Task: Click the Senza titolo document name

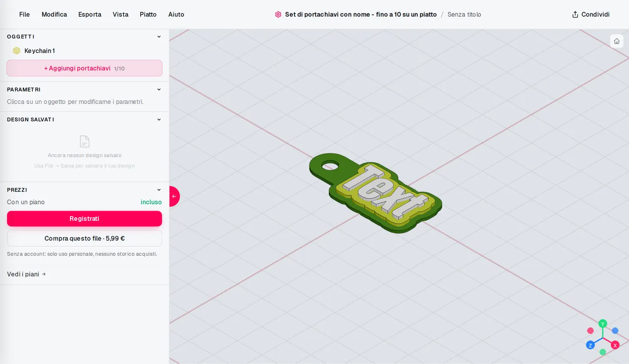Action: point(464,14)
